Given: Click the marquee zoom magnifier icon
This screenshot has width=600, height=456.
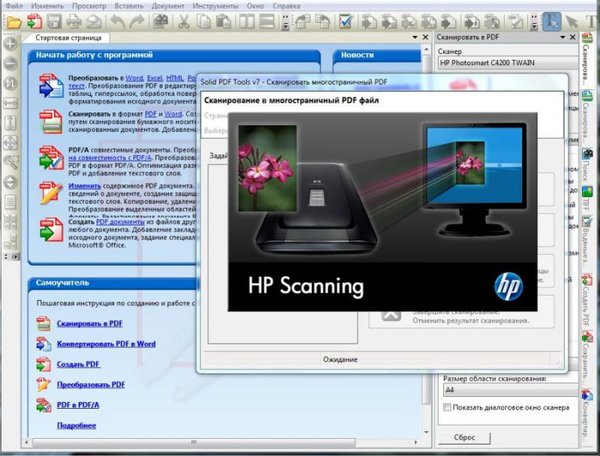Looking at the screenshot, I should point(11,162).
